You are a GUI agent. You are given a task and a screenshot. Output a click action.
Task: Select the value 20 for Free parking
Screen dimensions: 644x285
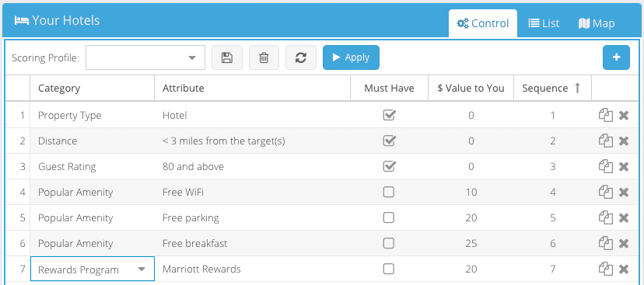471,217
